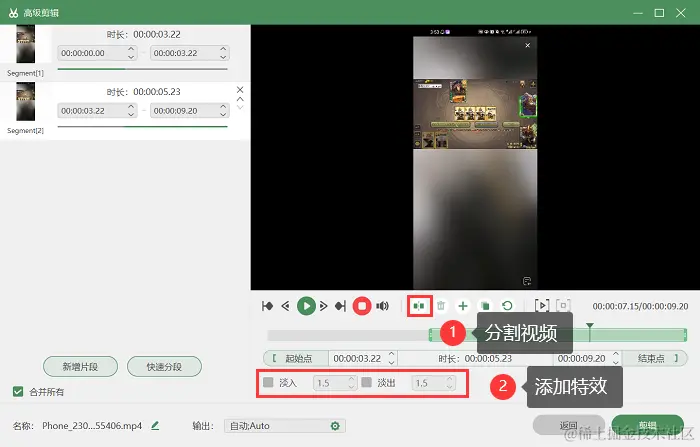Click the frame capture bracket icon
700x447 pixels.
point(563,306)
